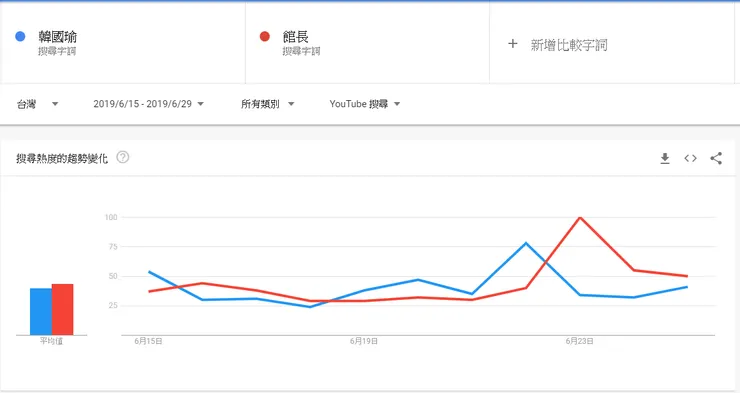Screen dimensions: 740x393
Task: Click the blue line peak near 75
Action: [526, 243]
